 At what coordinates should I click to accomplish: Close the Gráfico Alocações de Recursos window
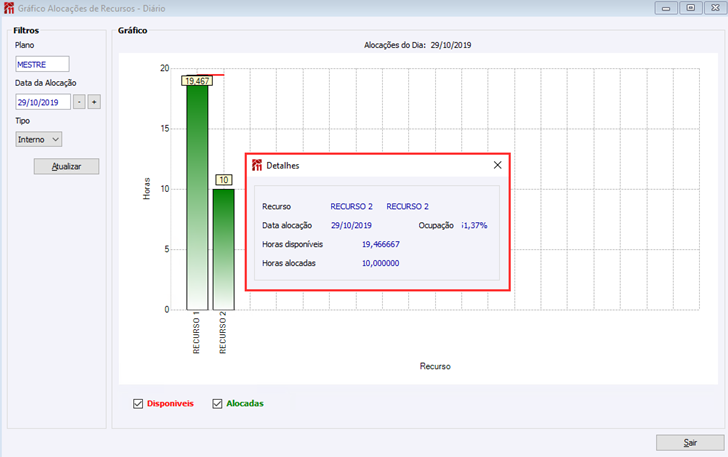(715, 8)
